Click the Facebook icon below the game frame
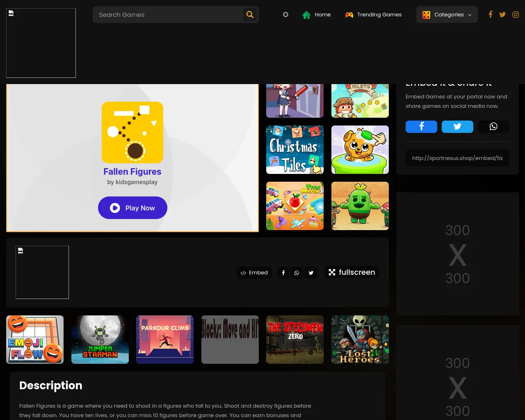The width and height of the screenshot is (525, 420). pos(283,273)
